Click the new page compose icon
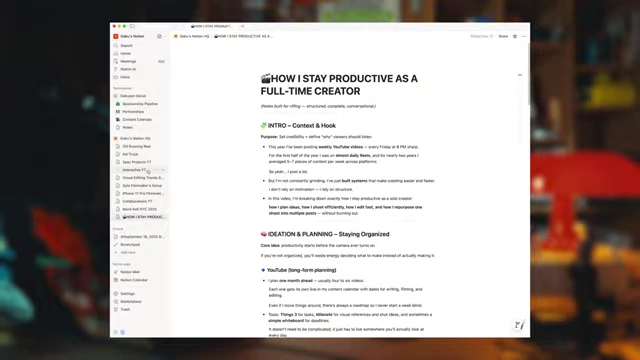This screenshot has height=360, width=640. (x=159, y=36)
